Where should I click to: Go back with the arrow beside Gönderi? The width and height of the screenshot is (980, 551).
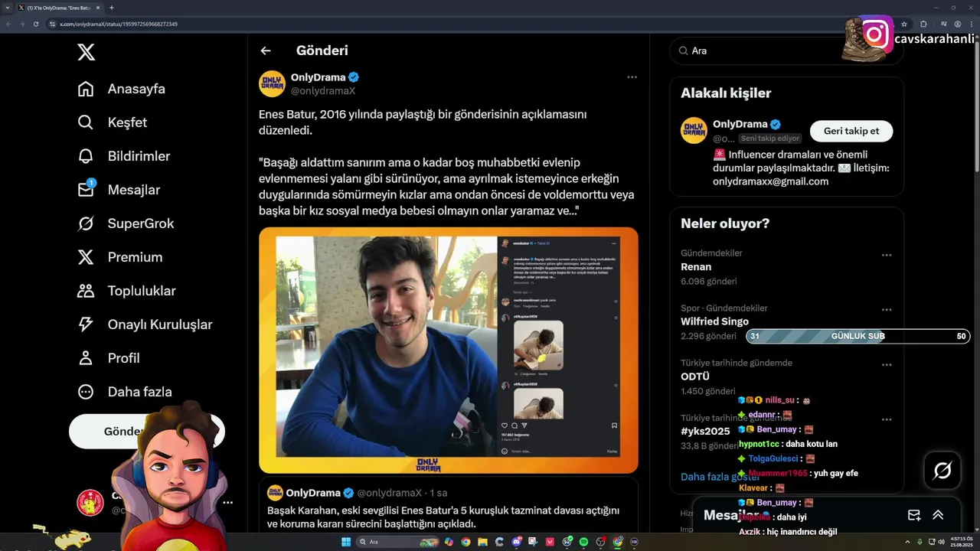point(266,51)
